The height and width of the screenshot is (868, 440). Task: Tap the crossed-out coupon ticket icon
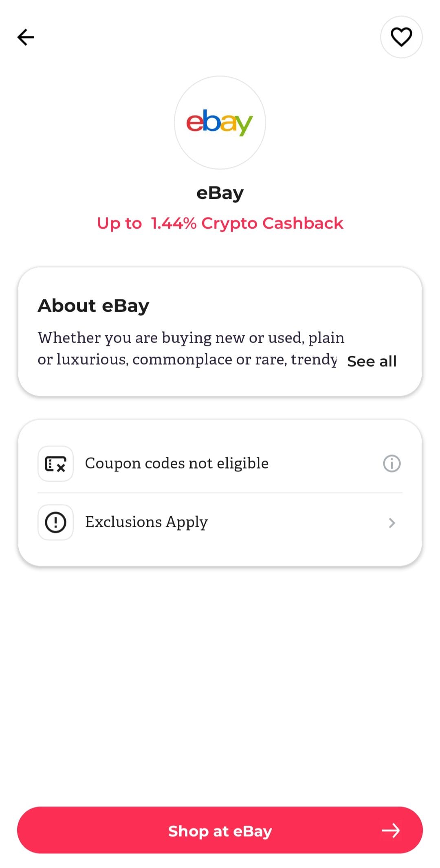click(55, 464)
